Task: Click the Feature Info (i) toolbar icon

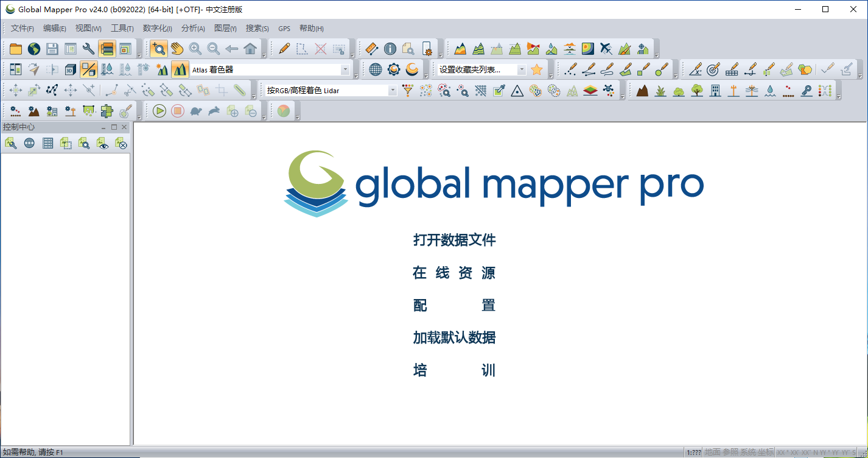Action: [390, 49]
